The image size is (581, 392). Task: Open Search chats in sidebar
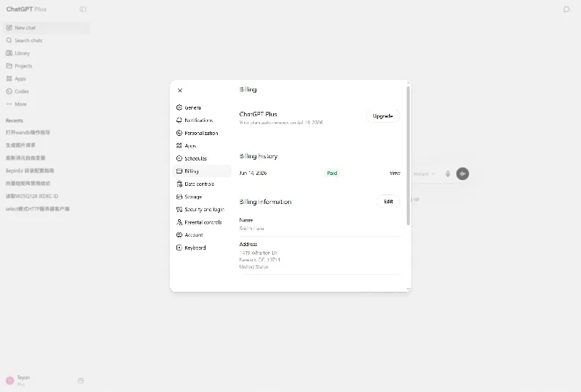point(46,41)
